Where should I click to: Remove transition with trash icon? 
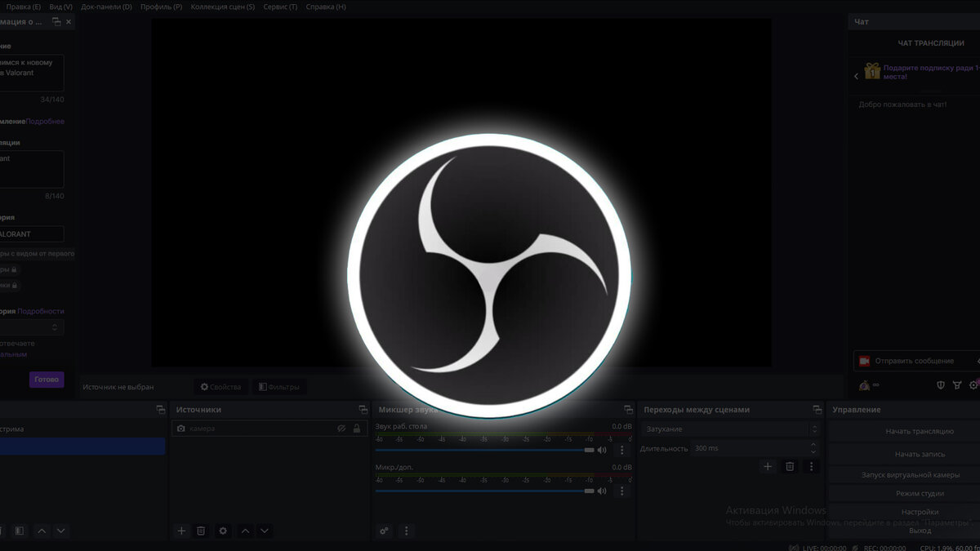[790, 466]
